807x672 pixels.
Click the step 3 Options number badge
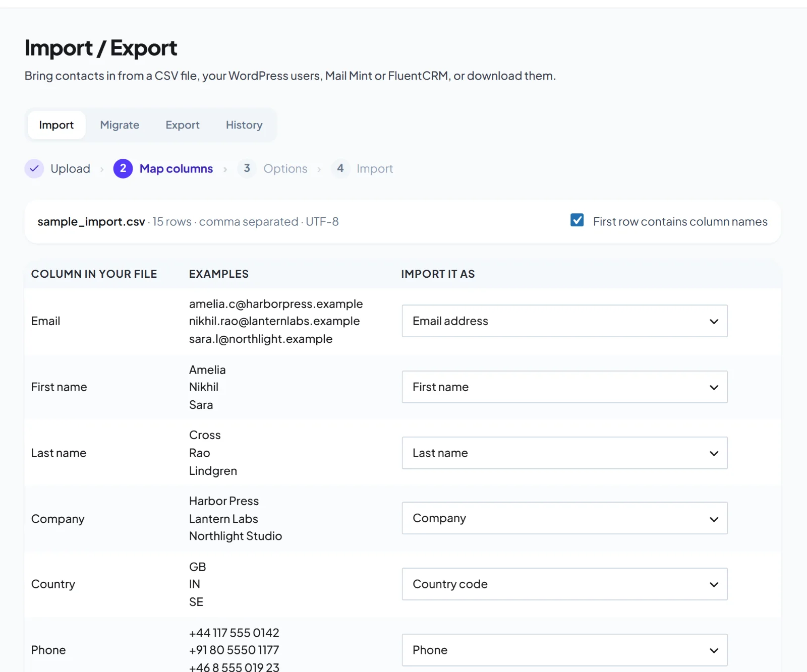[247, 168]
